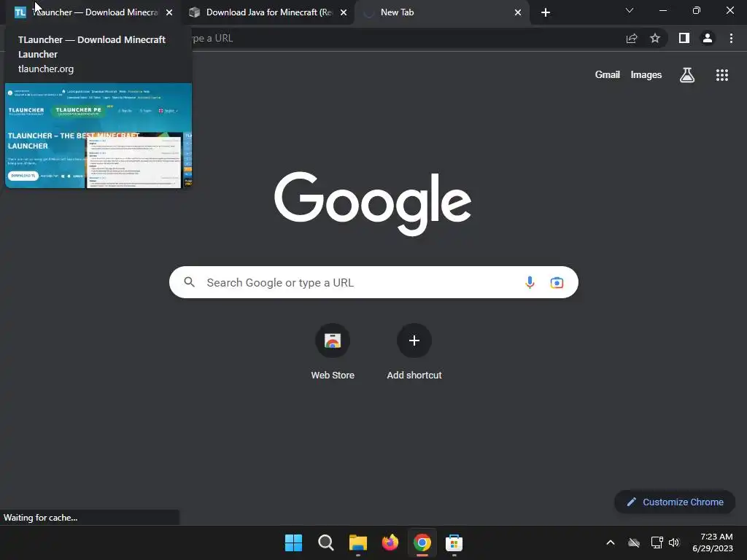This screenshot has width=747, height=560.
Task: Open the Google apps grid
Action: tap(722, 75)
